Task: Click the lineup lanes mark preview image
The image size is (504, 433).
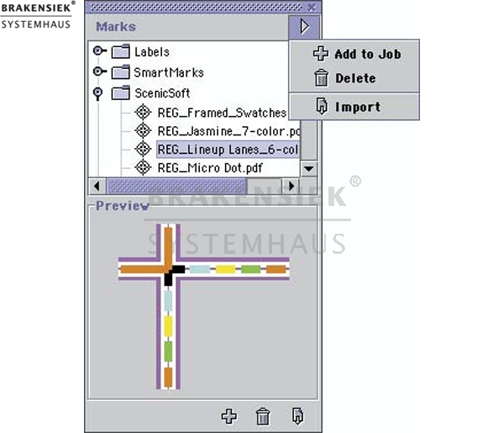Action: [204, 306]
